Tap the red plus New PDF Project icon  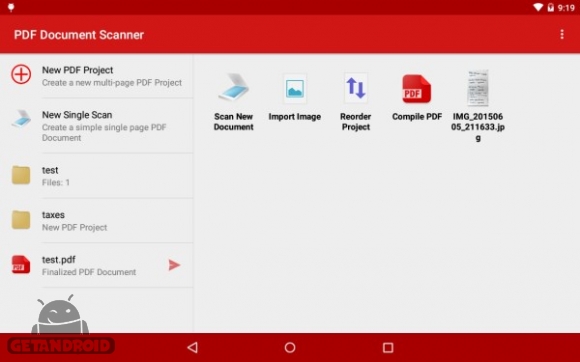[x=21, y=74]
